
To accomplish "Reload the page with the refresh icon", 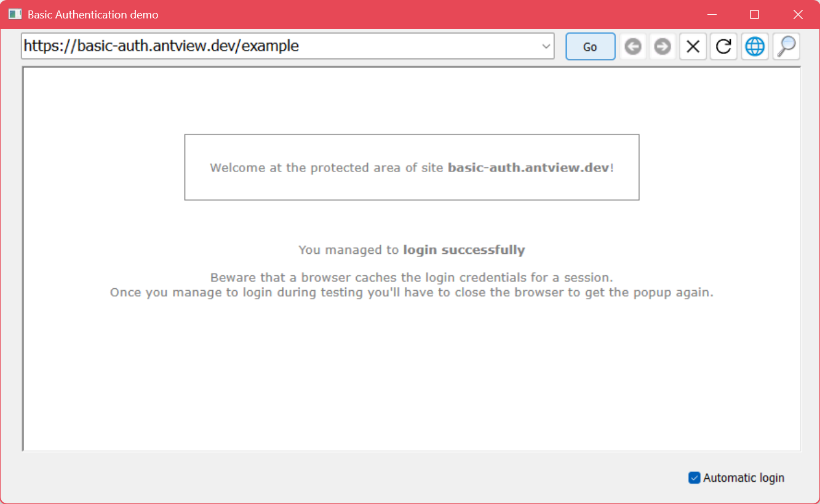I will tap(723, 47).
